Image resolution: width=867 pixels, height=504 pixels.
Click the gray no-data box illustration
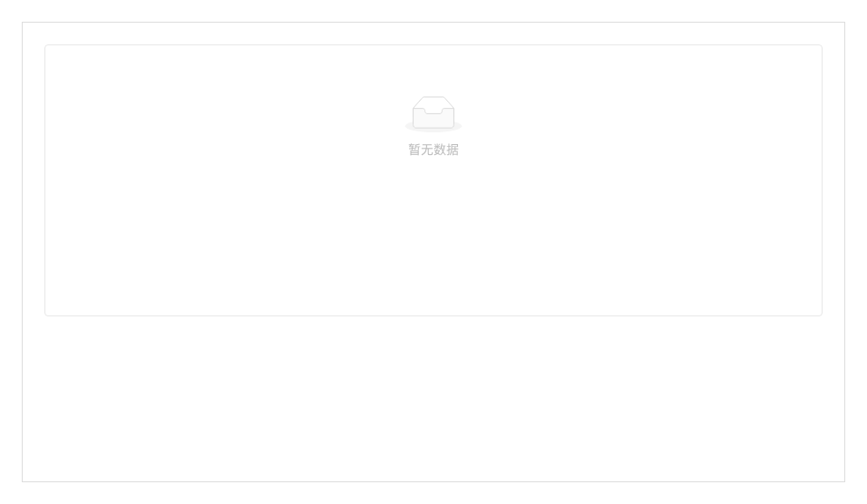coord(433,114)
